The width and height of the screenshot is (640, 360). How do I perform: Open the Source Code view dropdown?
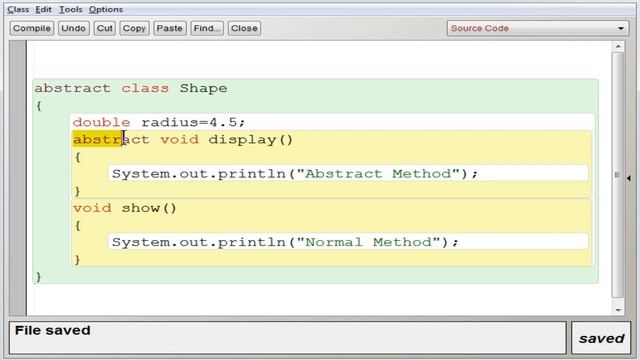click(538, 28)
